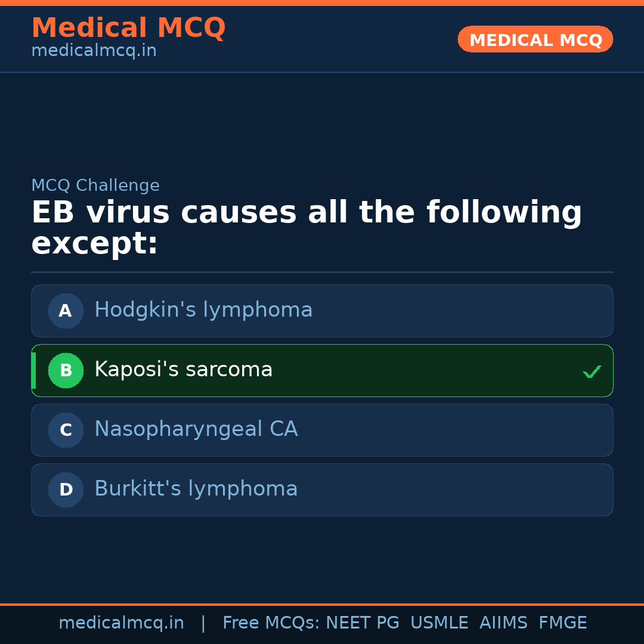Choose the Burkitt's lymphoma answer text
Image resolution: width=644 pixels, height=644 pixels.
[196, 489]
